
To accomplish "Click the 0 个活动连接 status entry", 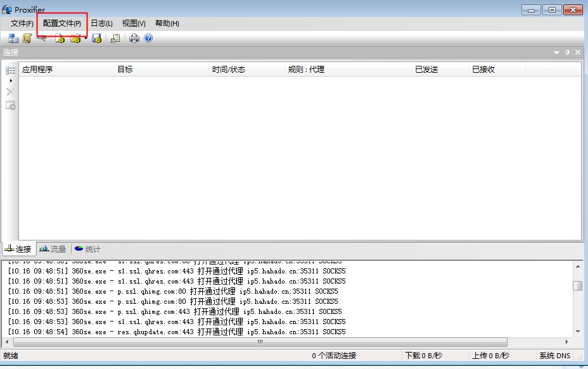I will point(334,356).
